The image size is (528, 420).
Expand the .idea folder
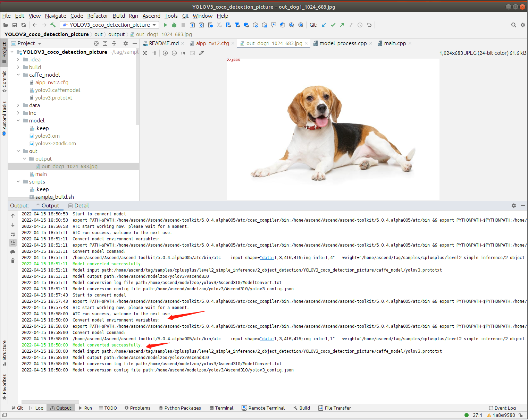click(x=18, y=60)
